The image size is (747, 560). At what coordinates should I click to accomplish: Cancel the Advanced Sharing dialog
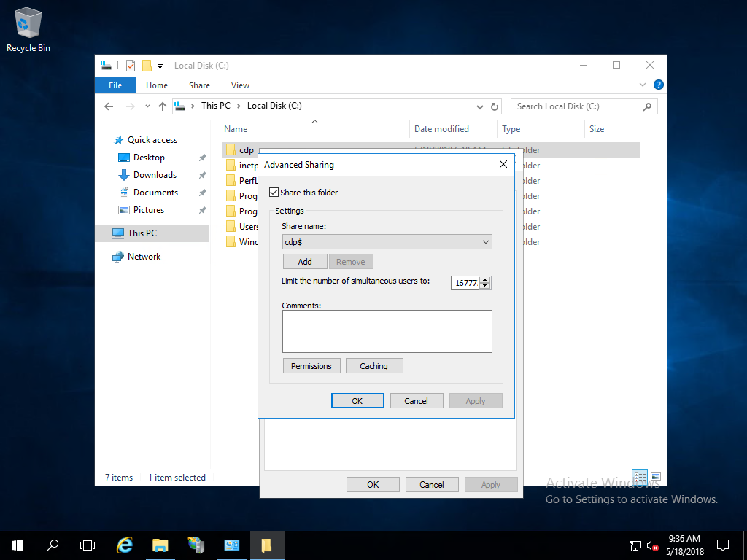coord(416,400)
